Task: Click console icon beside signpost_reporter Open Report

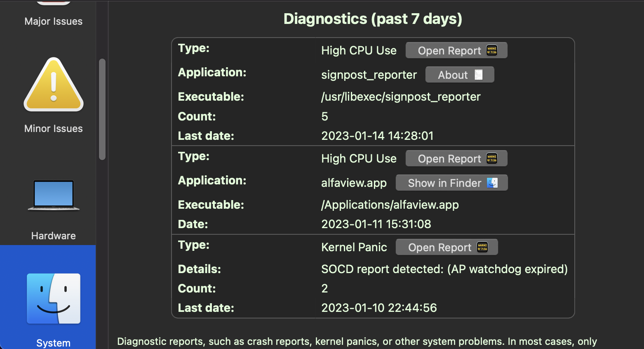Action: pos(492,50)
